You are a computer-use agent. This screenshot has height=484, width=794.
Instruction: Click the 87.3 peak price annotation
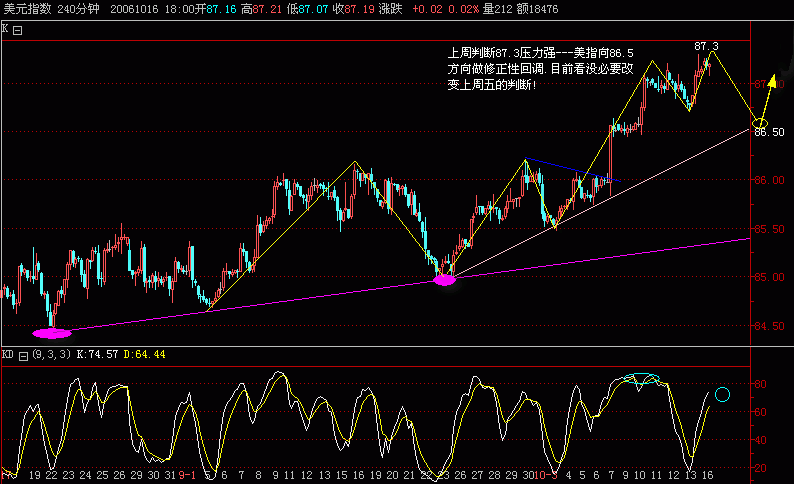706,46
